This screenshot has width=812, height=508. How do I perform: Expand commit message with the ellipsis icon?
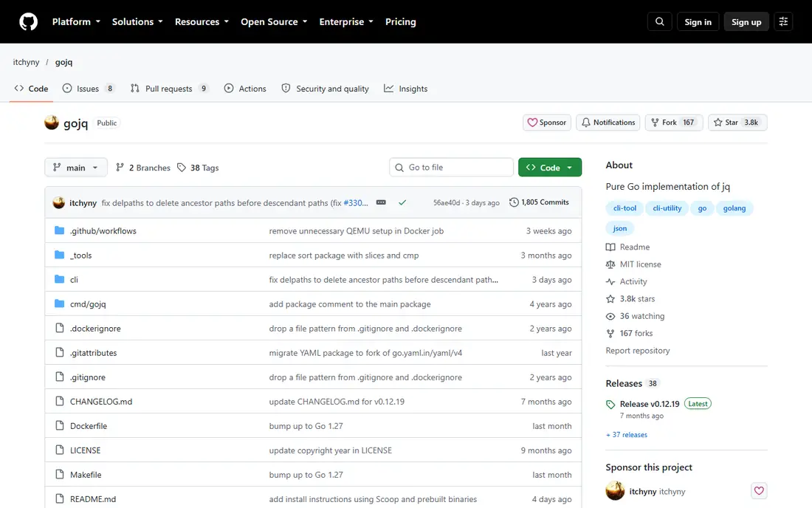(381, 202)
